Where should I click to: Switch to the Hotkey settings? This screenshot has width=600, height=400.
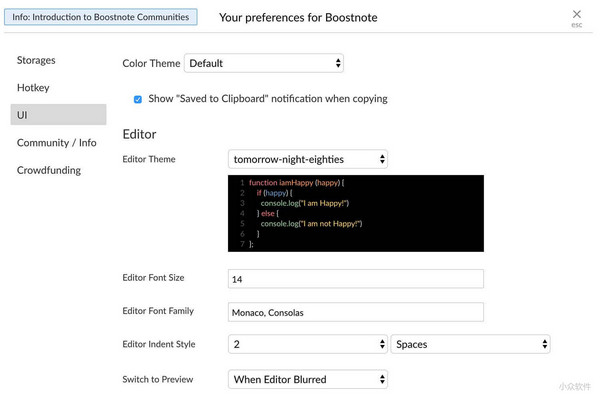click(33, 88)
